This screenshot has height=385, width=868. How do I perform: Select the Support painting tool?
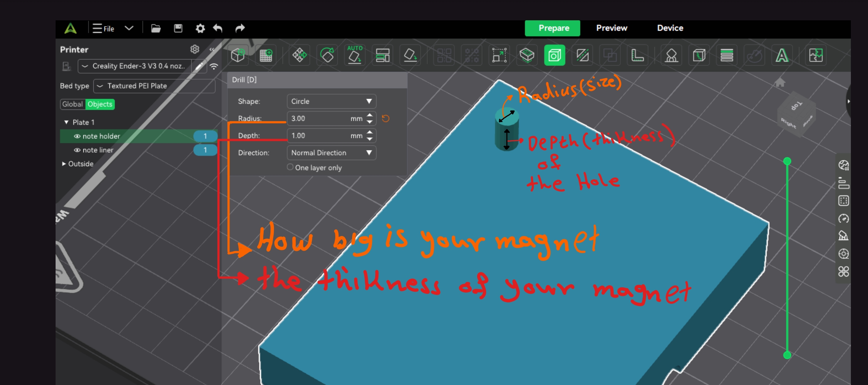pos(671,55)
